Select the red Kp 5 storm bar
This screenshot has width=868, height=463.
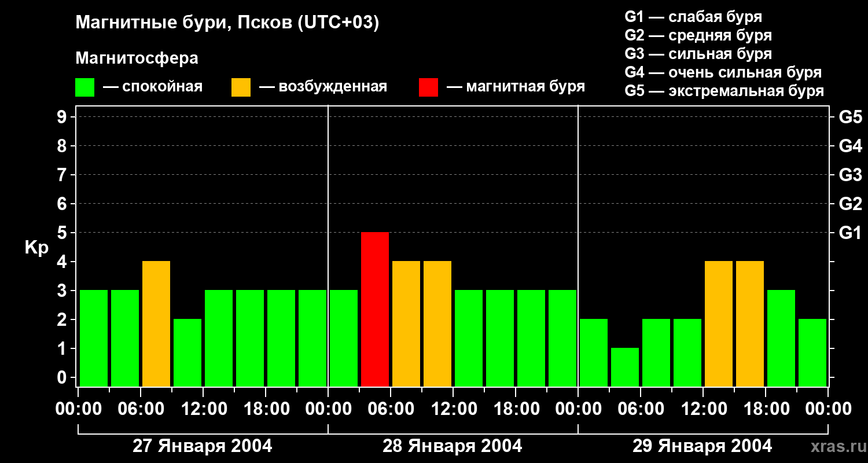click(x=375, y=309)
